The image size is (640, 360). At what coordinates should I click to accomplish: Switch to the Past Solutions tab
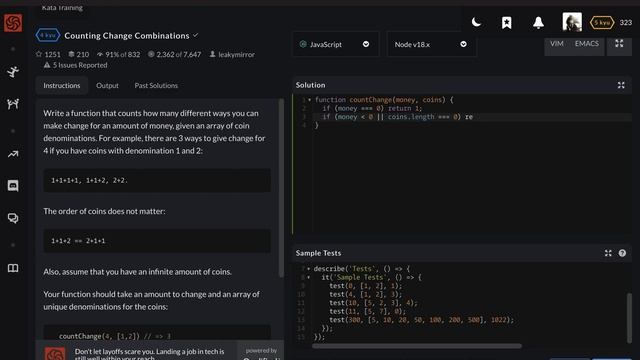tap(156, 85)
